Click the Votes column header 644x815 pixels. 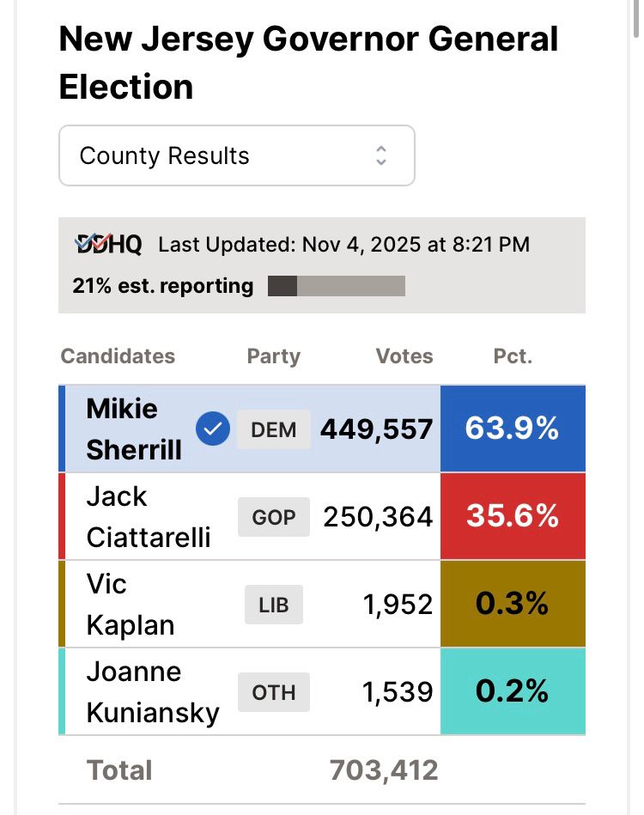(404, 356)
